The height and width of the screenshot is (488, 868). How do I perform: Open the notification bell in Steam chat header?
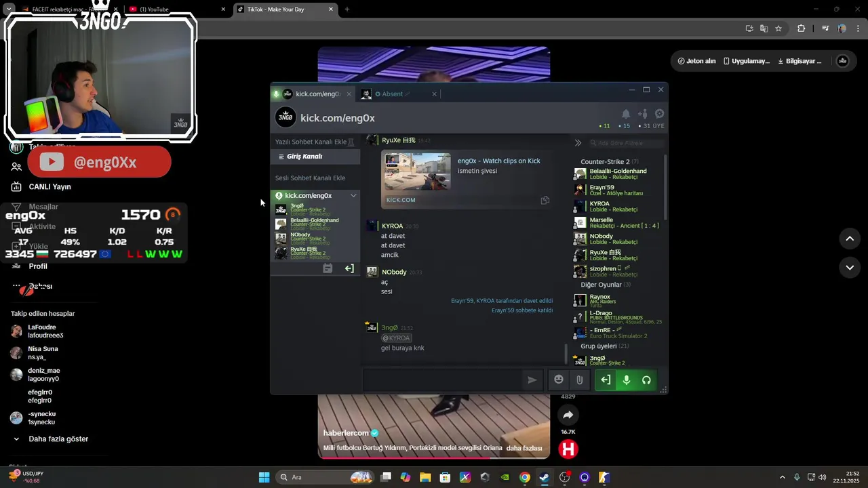click(626, 114)
